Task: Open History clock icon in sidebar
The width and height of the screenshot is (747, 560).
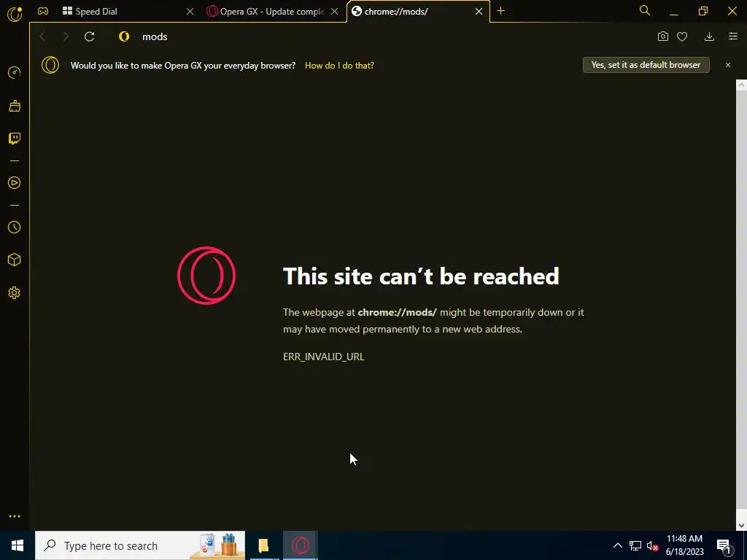Action: (15, 227)
